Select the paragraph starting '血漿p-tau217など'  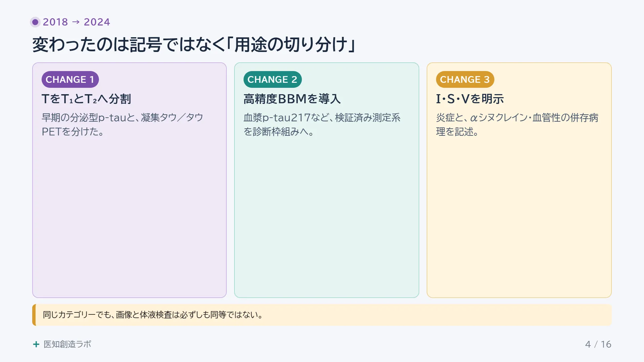(x=322, y=124)
